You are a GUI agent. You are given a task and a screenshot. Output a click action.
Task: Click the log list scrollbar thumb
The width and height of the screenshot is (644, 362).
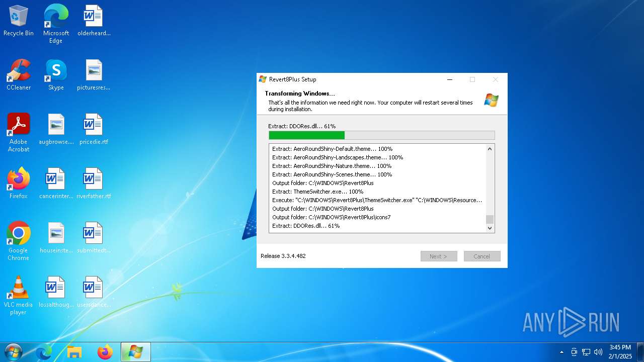pyautogui.click(x=490, y=219)
